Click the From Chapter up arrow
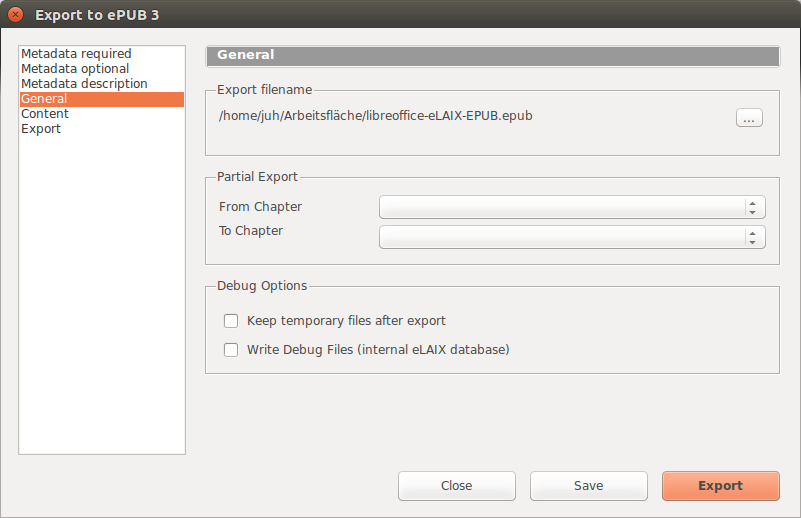The height and width of the screenshot is (518, 801). (752, 203)
